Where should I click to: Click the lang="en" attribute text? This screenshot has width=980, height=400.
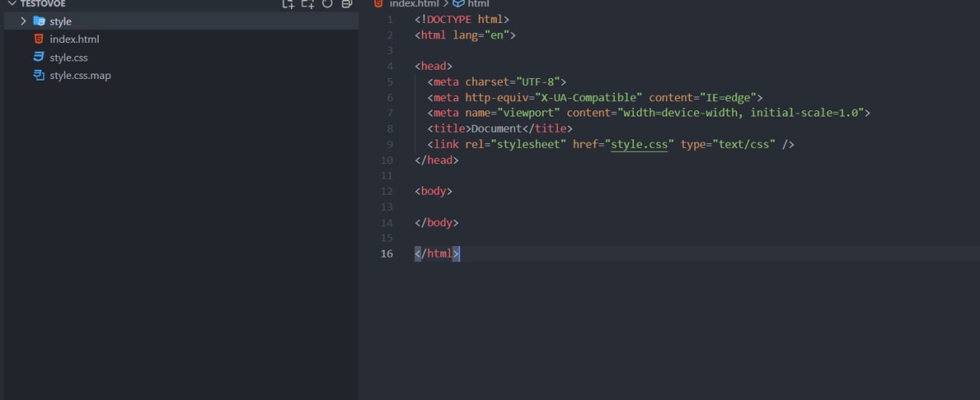point(482,35)
